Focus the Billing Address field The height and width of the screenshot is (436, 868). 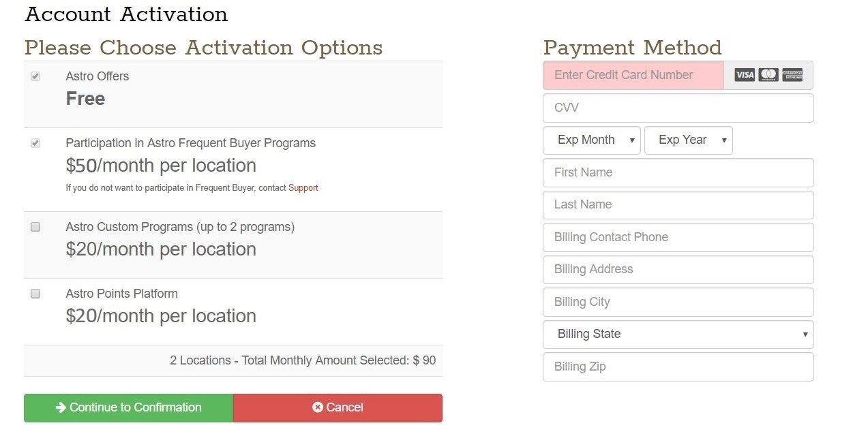click(x=678, y=270)
